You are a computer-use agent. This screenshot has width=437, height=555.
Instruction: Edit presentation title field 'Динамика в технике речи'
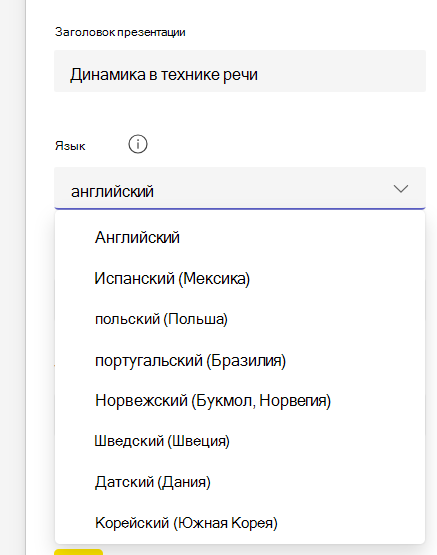240,71
